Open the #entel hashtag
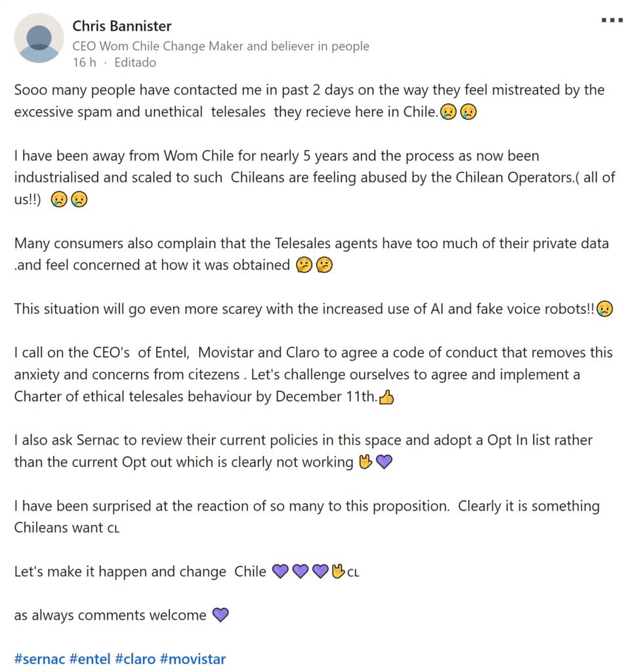 [90, 659]
